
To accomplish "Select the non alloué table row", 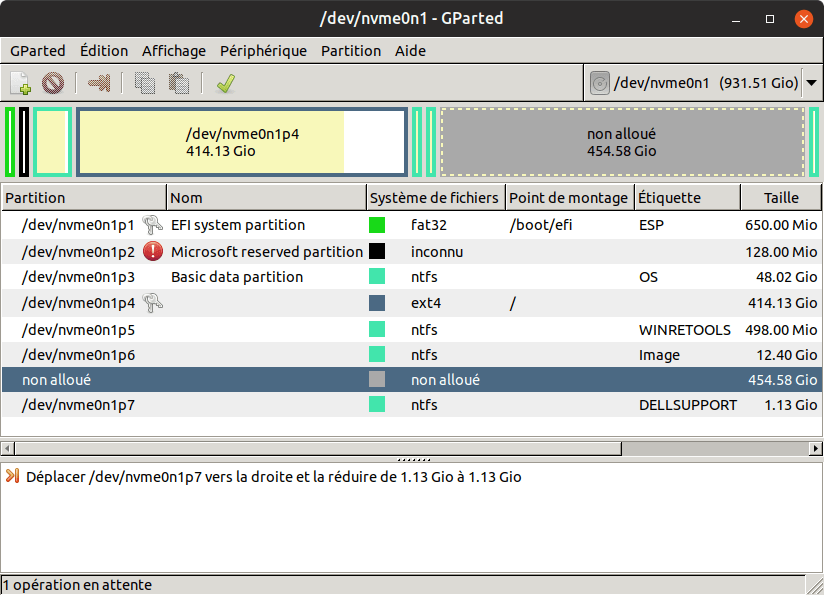I will [x=411, y=379].
